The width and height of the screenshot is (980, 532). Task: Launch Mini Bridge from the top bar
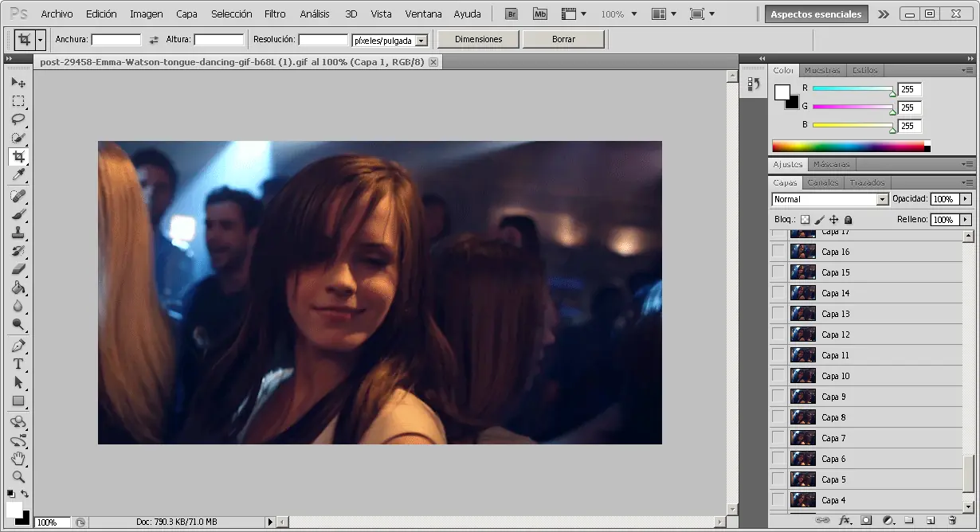point(541,14)
